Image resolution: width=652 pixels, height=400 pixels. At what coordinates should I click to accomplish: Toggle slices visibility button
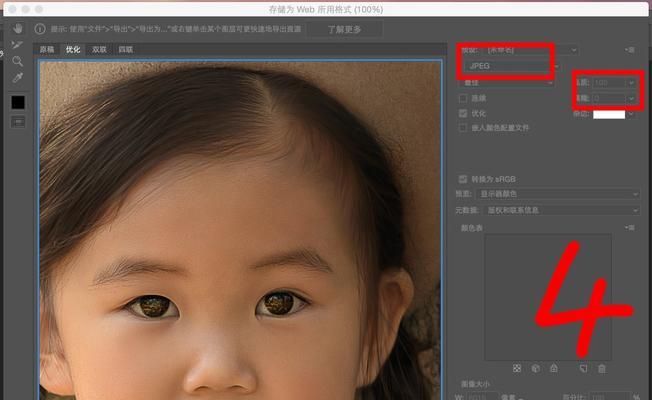[18, 122]
